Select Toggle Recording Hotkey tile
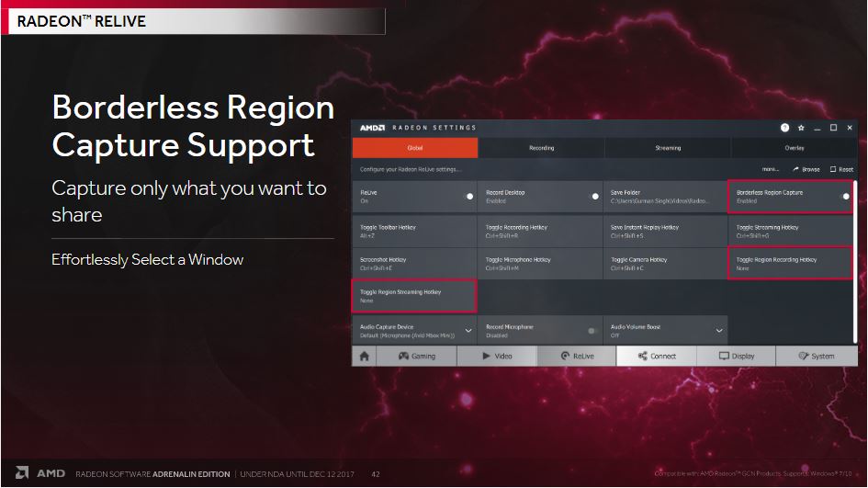Image resolution: width=868 pixels, height=488 pixels. tap(540, 231)
